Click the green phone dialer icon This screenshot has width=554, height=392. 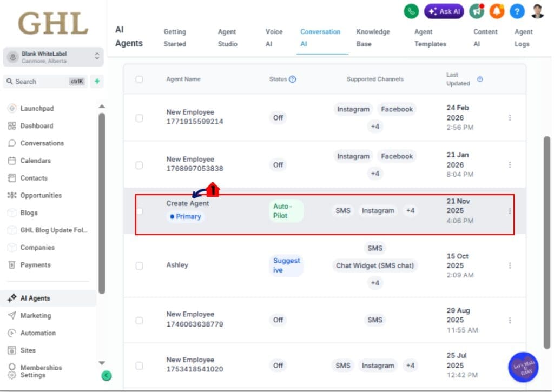coord(411,11)
